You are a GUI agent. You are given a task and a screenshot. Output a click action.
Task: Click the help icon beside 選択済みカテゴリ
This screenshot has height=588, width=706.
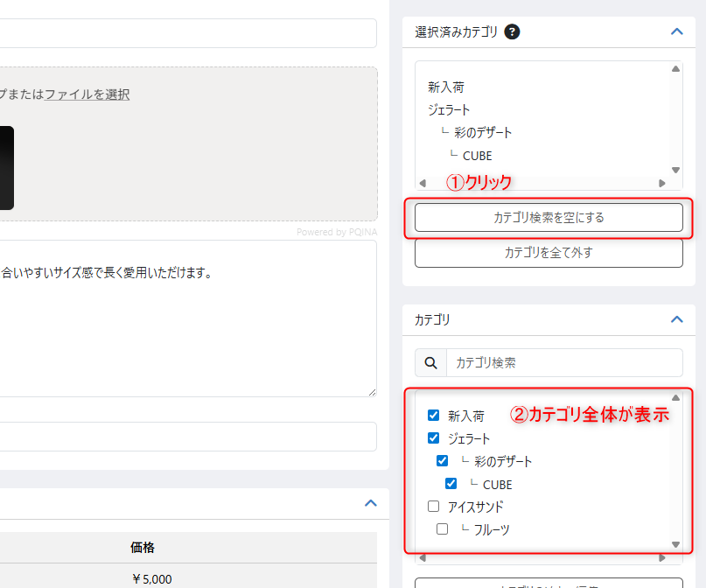513,32
